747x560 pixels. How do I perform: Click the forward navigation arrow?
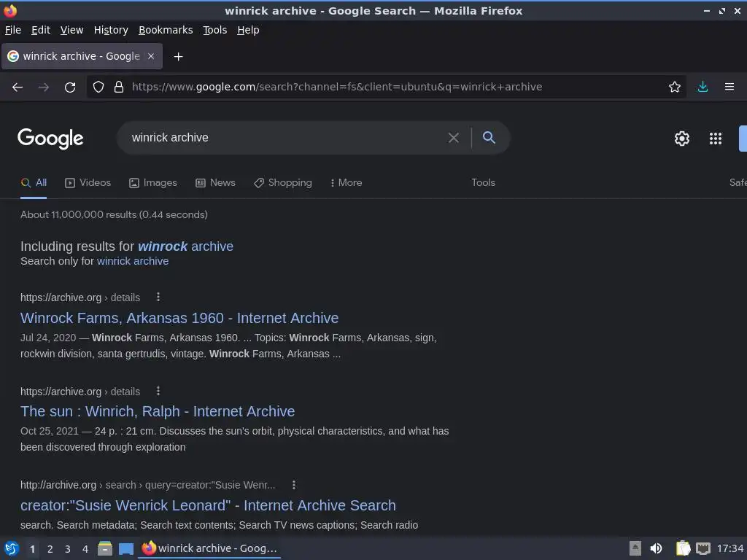click(44, 87)
